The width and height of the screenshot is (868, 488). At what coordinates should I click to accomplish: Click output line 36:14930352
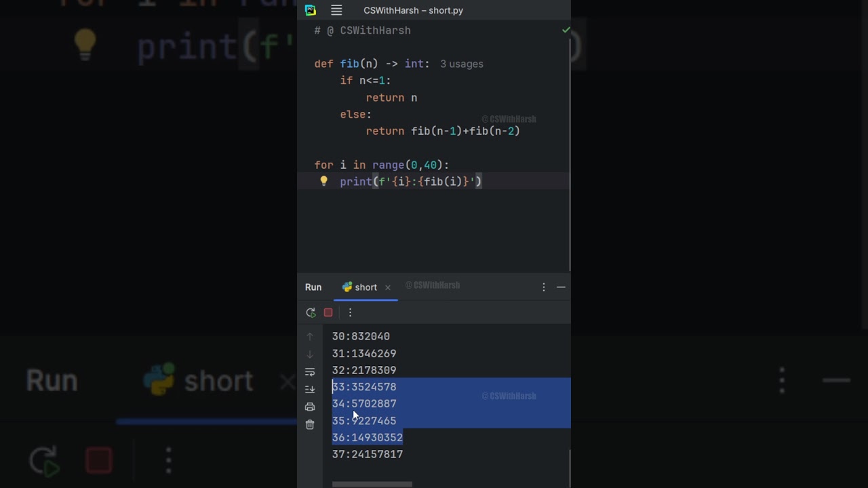[368, 437]
